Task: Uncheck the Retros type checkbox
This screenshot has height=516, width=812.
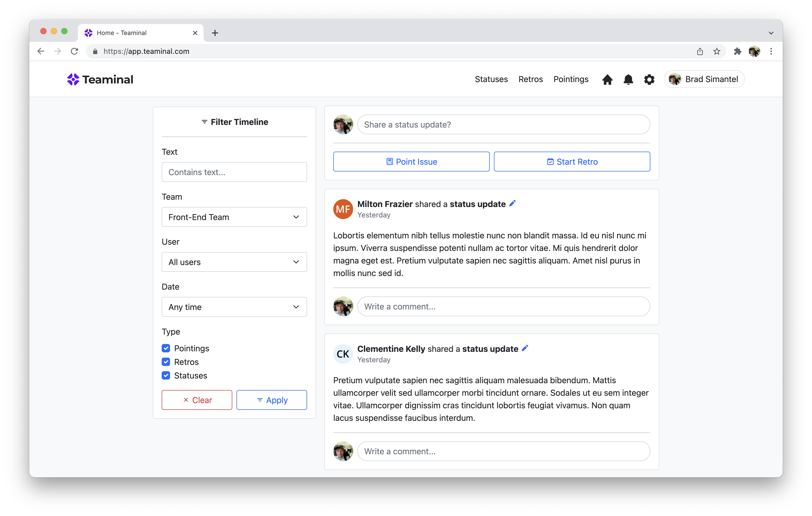Action: [166, 362]
